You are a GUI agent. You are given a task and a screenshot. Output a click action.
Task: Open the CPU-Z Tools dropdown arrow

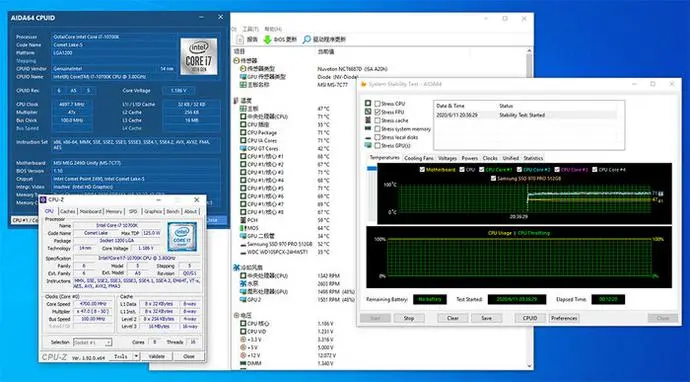tap(136, 356)
